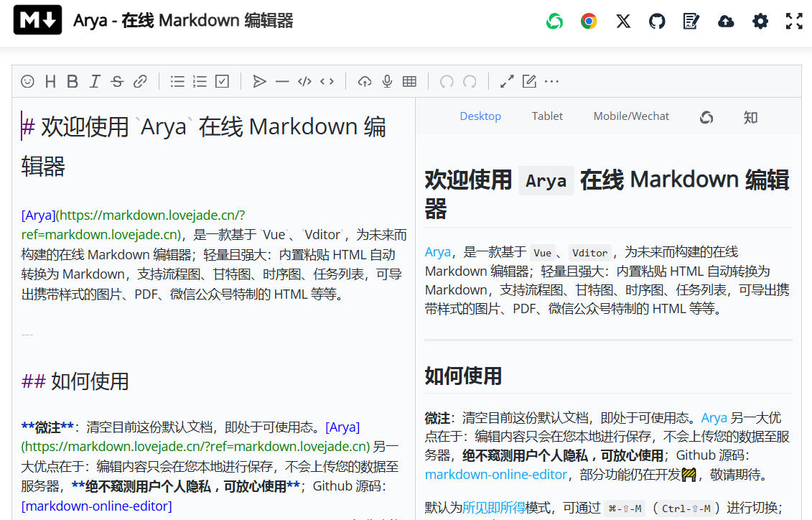
Task: Click the cloud upload icon in the header
Action: point(726,22)
